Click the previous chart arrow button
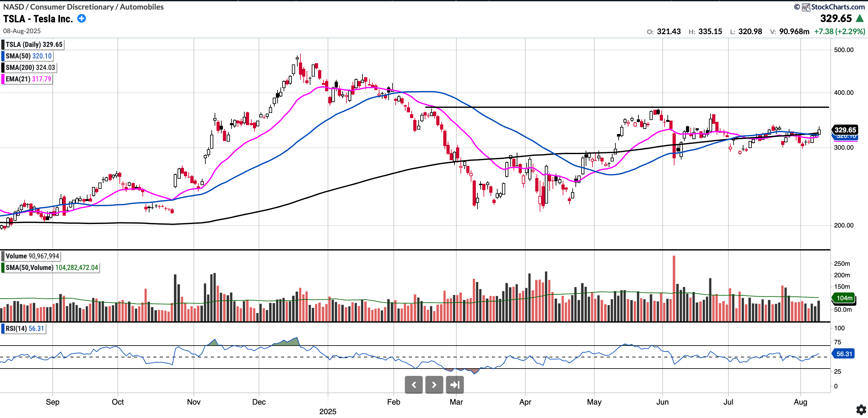 click(414, 385)
